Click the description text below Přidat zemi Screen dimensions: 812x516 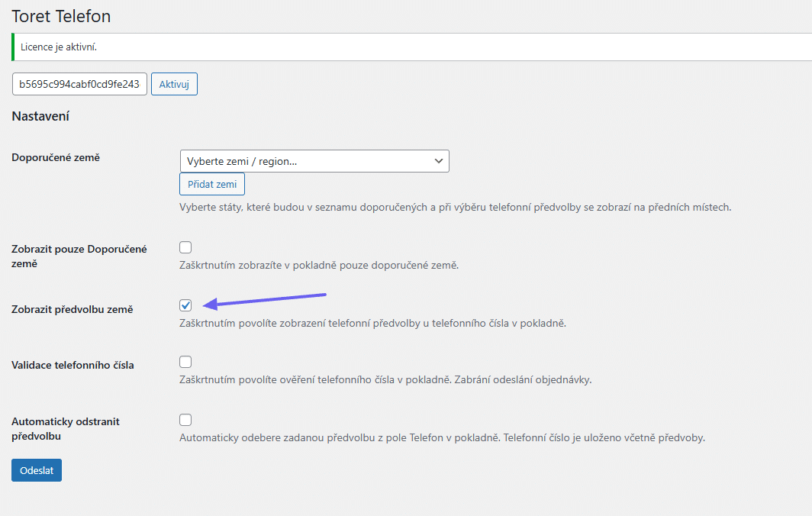click(x=455, y=207)
